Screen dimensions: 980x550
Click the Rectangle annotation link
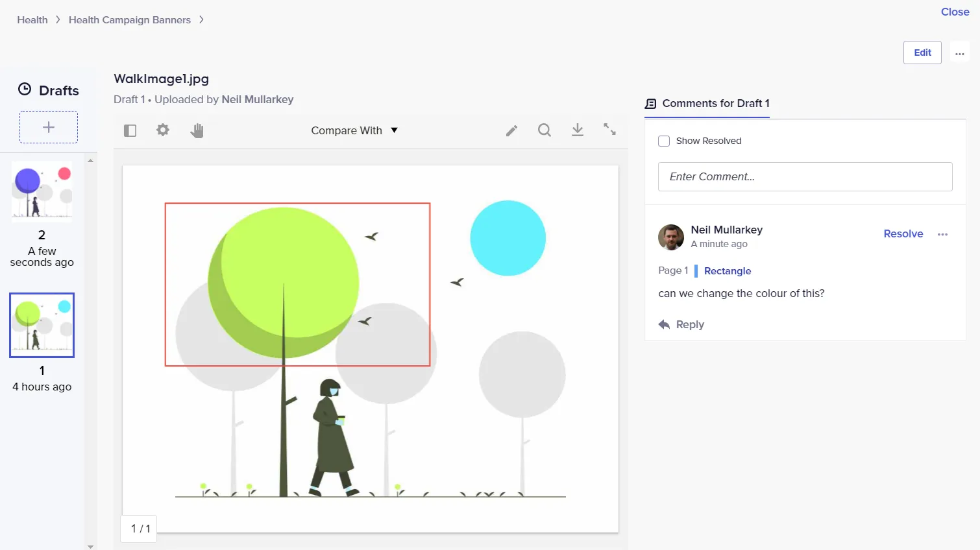click(x=728, y=271)
